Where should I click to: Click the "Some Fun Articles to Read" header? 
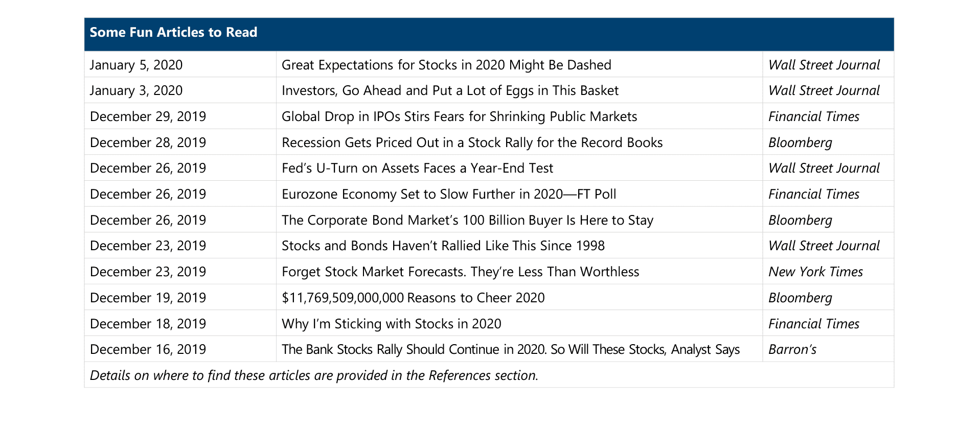(173, 33)
